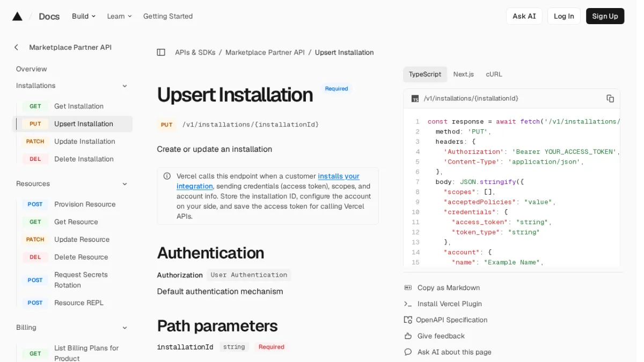Click the GET badge for List Billing Plans
Image resolution: width=644 pixels, height=362 pixels.
35,353
